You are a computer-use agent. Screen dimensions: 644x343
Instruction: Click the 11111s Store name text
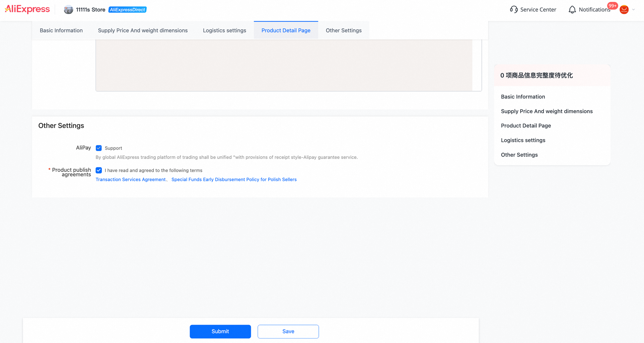click(90, 10)
